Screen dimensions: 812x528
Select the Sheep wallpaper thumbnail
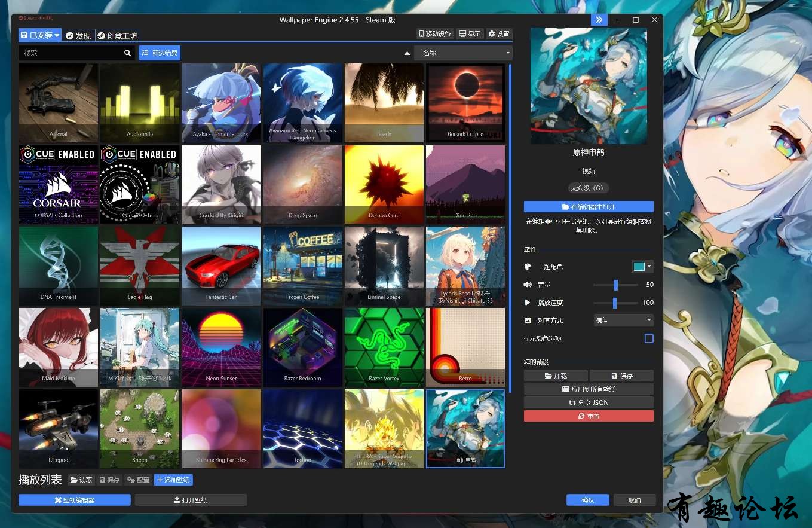tap(140, 429)
